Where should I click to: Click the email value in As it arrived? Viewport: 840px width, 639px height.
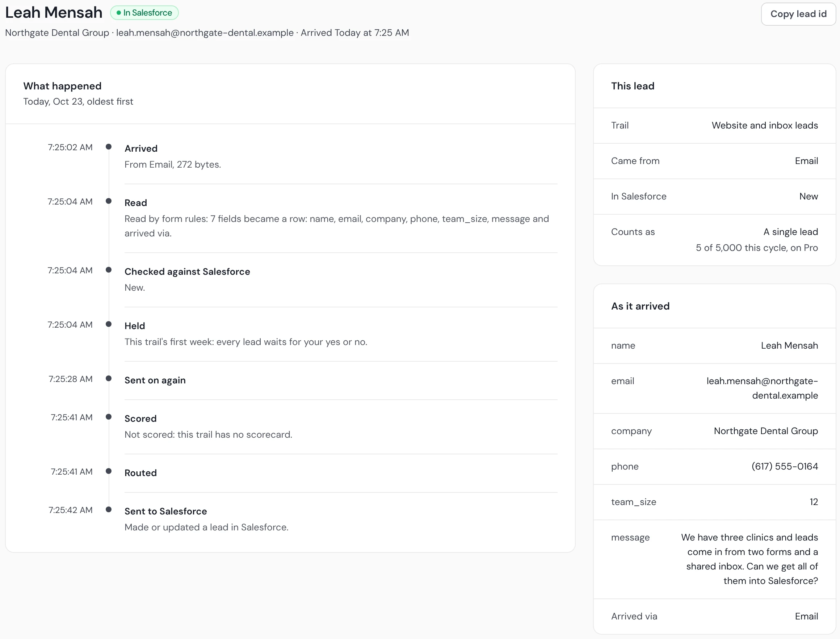click(x=762, y=388)
